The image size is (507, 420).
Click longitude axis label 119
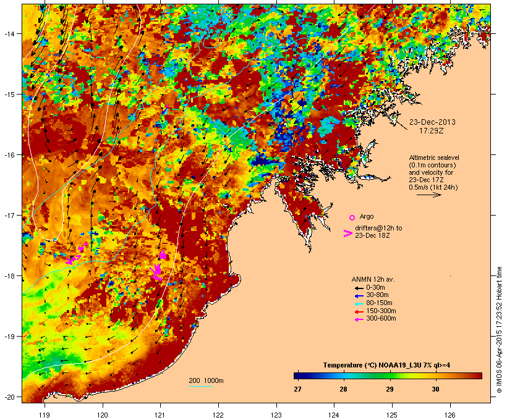[45, 415]
